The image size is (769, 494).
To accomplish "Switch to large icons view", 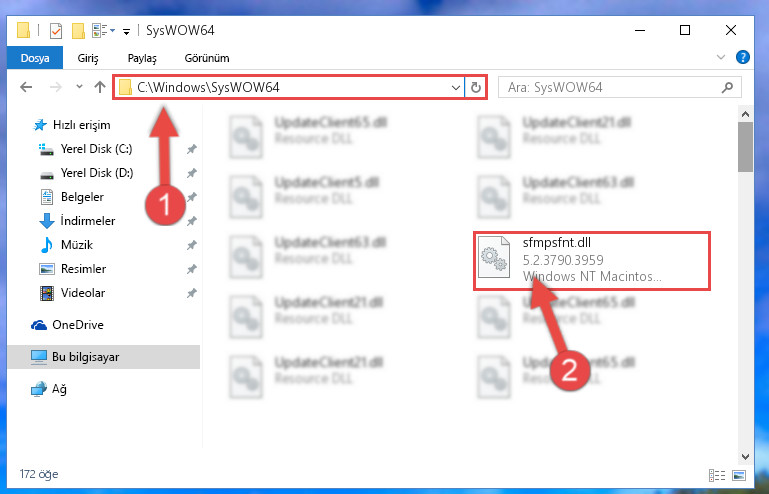I will pyautogui.click(x=739, y=474).
